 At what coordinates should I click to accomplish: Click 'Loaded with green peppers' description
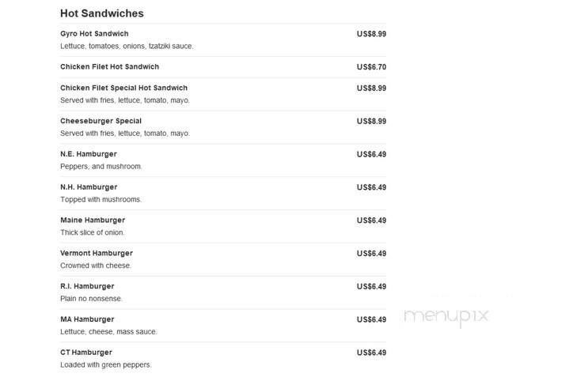coord(106,364)
